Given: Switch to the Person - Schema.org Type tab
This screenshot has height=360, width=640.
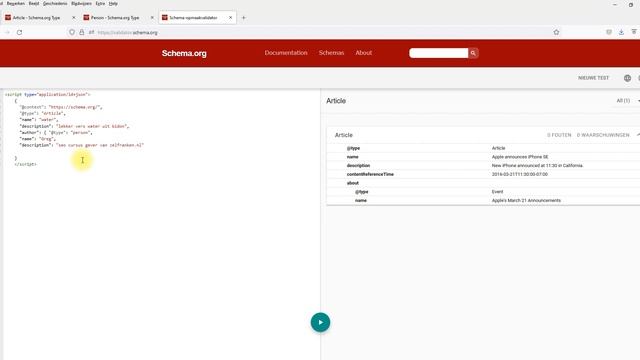Looking at the screenshot, I should (x=115, y=18).
